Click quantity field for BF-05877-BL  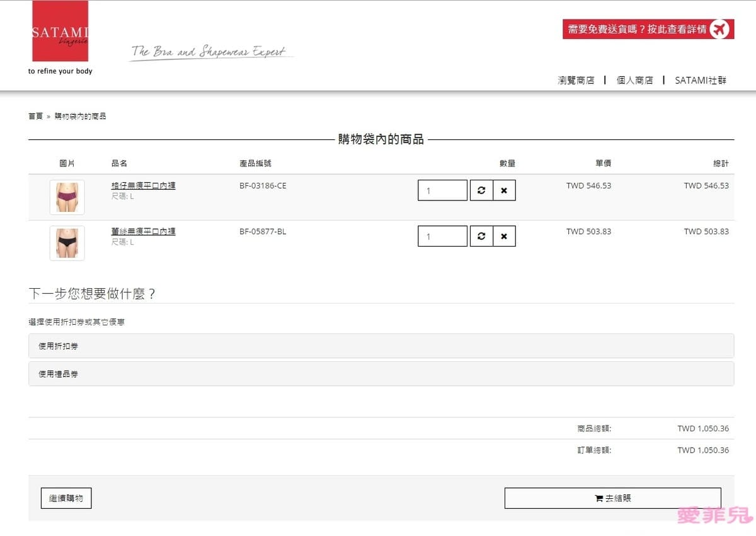(x=442, y=236)
